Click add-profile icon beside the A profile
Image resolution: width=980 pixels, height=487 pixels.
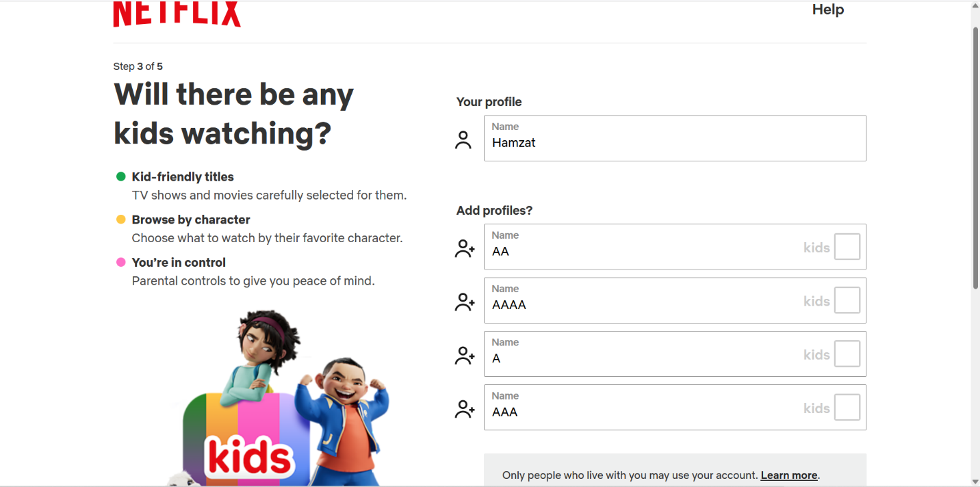(x=465, y=355)
